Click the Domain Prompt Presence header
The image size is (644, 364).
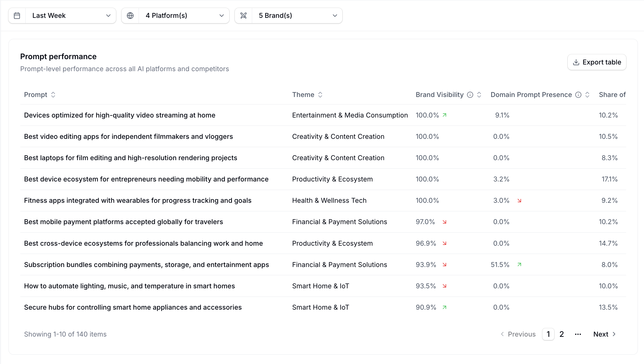pos(531,95)
